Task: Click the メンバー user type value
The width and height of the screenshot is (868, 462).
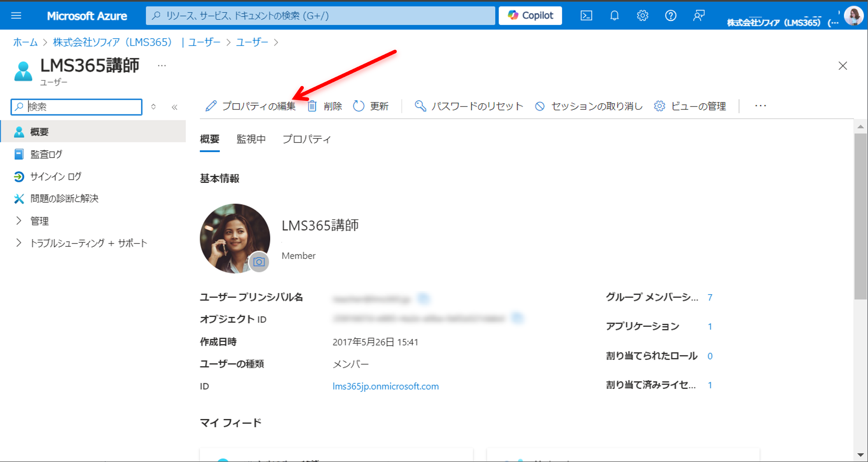Action: [351, 364]
